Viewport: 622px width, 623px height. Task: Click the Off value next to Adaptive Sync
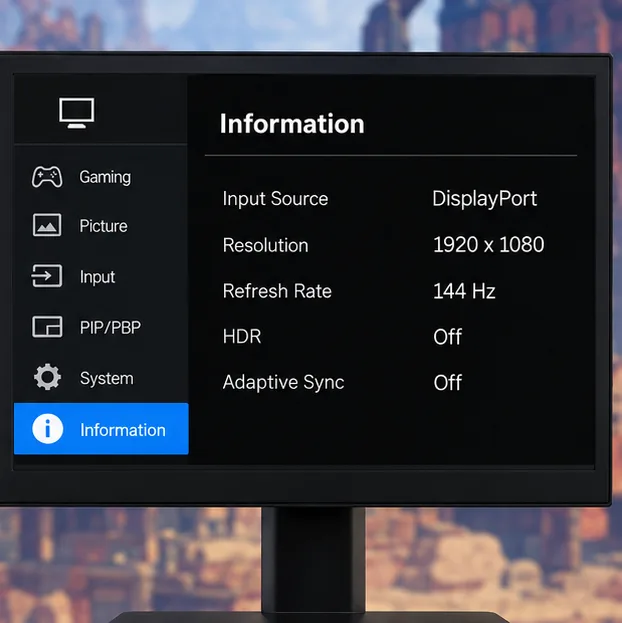tap(448, 383)
